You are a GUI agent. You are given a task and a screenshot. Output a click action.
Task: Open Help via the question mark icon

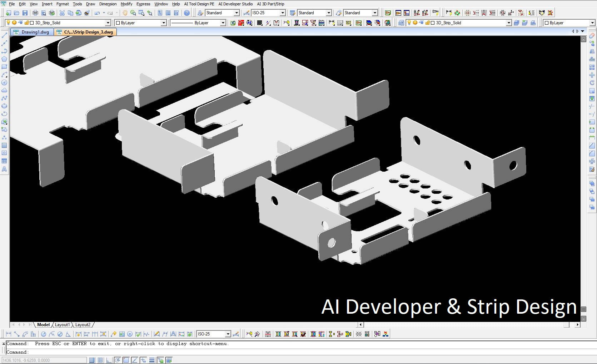[x=186, y=13]
